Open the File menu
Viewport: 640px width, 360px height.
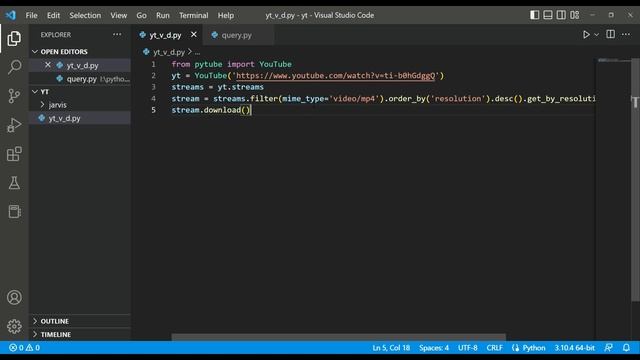pos(31,16)
